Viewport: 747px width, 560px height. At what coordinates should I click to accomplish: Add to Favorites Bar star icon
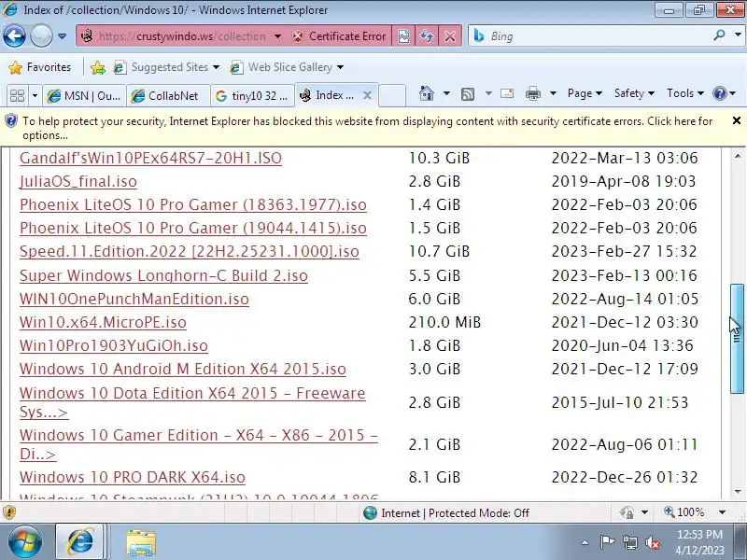click(98, 67)
